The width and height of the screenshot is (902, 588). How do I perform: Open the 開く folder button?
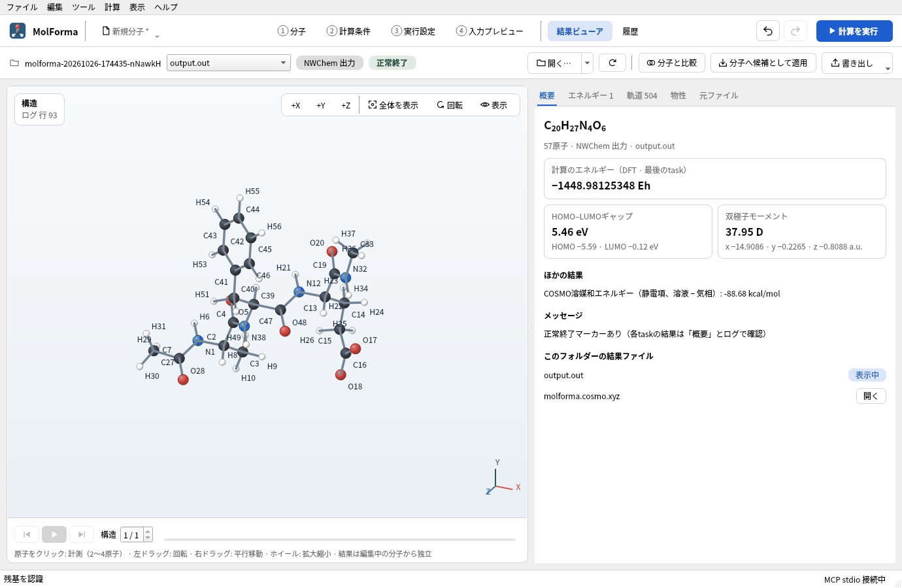[x=554, y=63]
